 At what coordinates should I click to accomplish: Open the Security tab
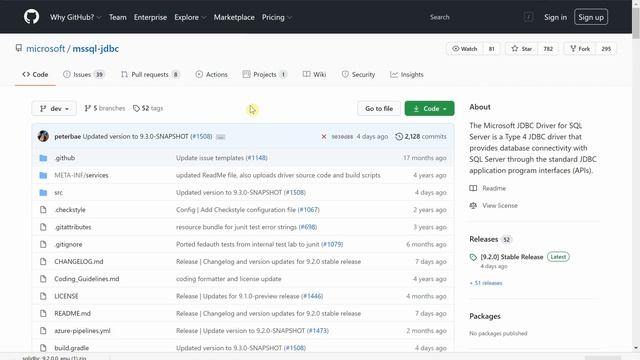358,74
